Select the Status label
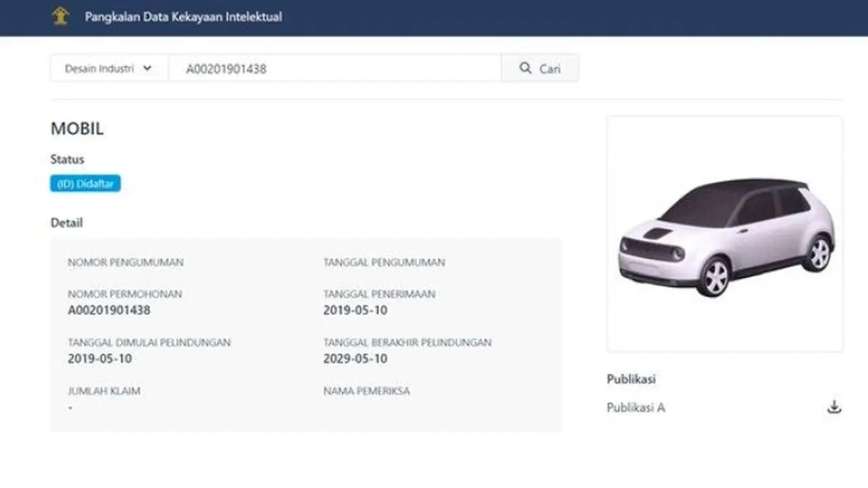The image size is (868, 488). pos(67,159)
